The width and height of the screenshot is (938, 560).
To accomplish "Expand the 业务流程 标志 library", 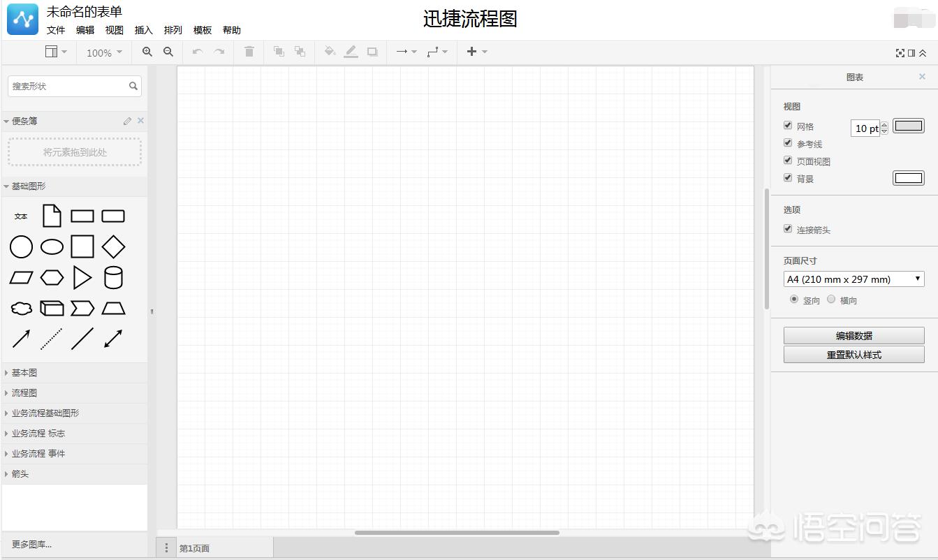I will (75, 434).
